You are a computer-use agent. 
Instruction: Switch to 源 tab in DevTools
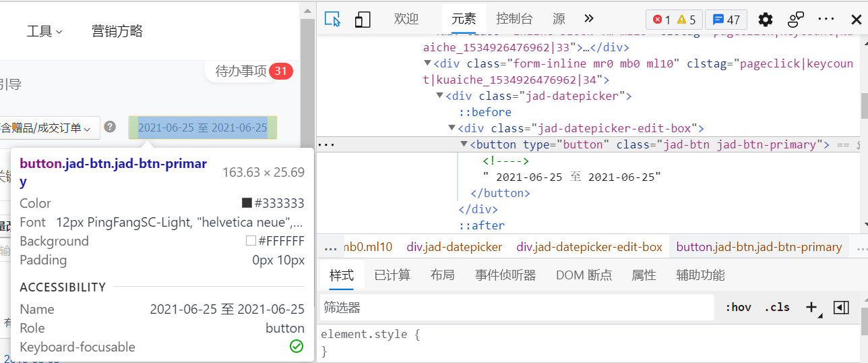coord(559,19)
